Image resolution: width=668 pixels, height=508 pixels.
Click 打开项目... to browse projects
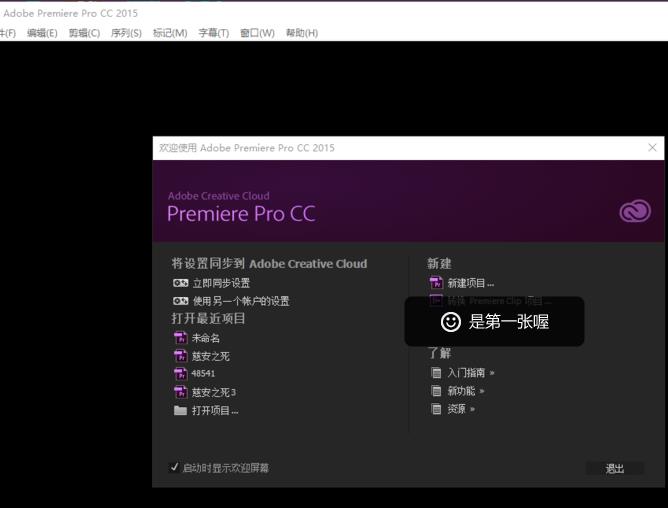pyautogui.click(x=215, y=410)
